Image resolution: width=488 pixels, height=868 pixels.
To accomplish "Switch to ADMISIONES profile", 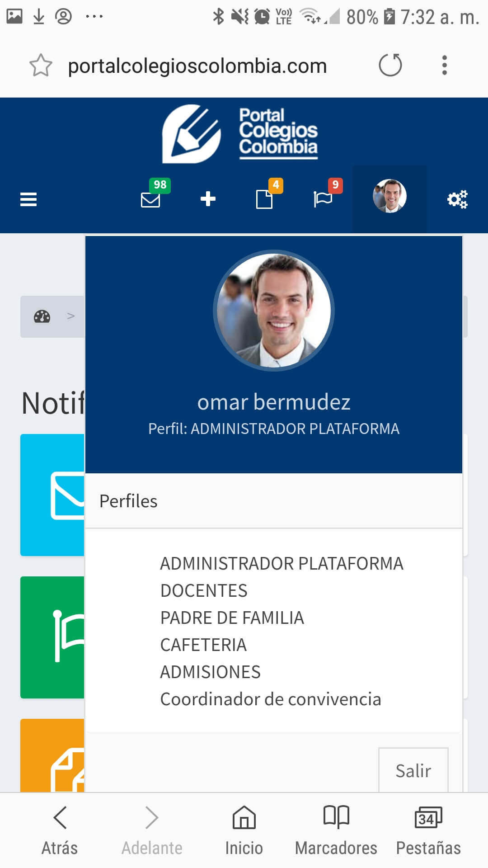I will click(x=210, y=672).
